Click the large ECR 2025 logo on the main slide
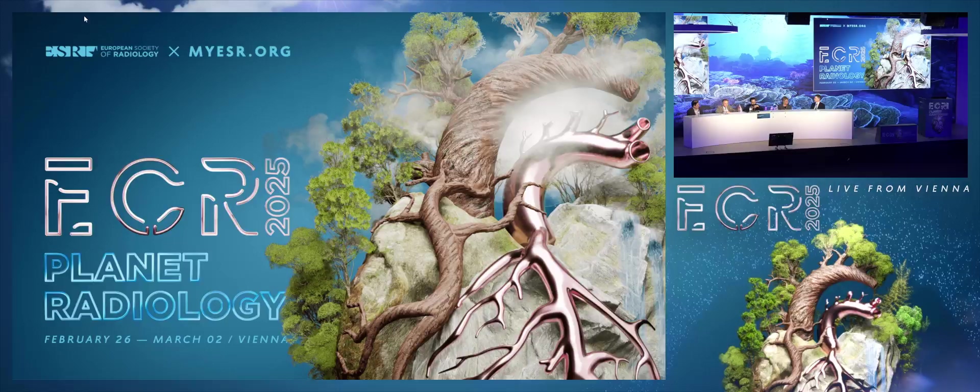980x392 pixels. tap(167, 197)
